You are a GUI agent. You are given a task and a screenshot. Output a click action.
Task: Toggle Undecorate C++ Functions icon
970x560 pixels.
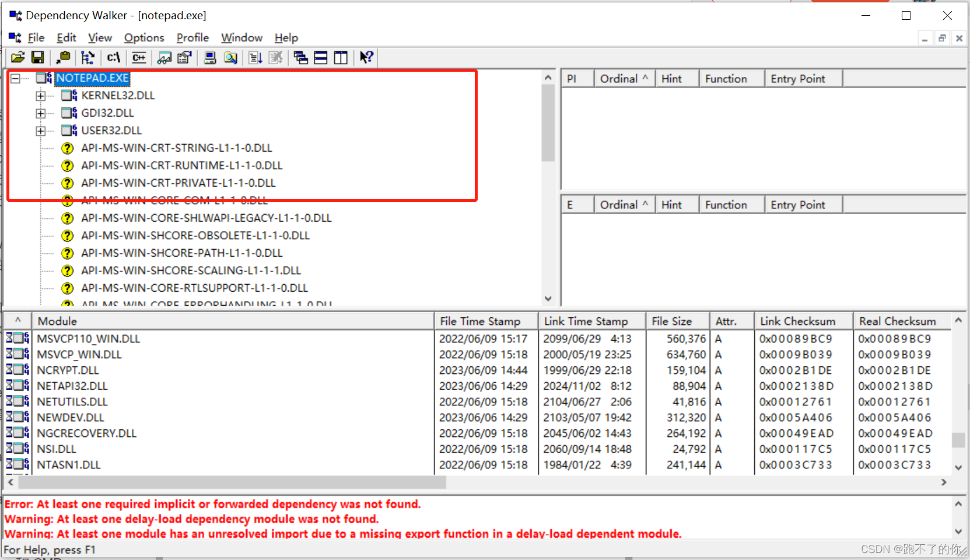pos(139,57)
